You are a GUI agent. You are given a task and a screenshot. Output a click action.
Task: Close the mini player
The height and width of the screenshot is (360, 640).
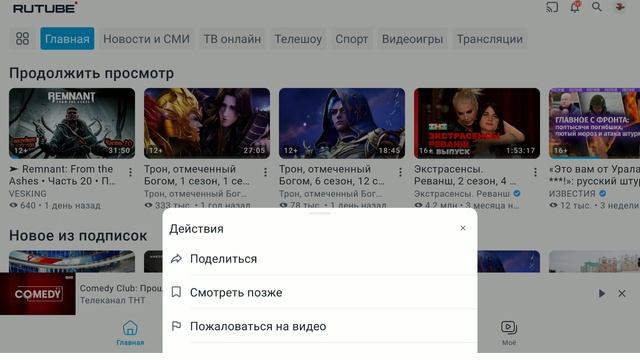[x=622, y=293]
